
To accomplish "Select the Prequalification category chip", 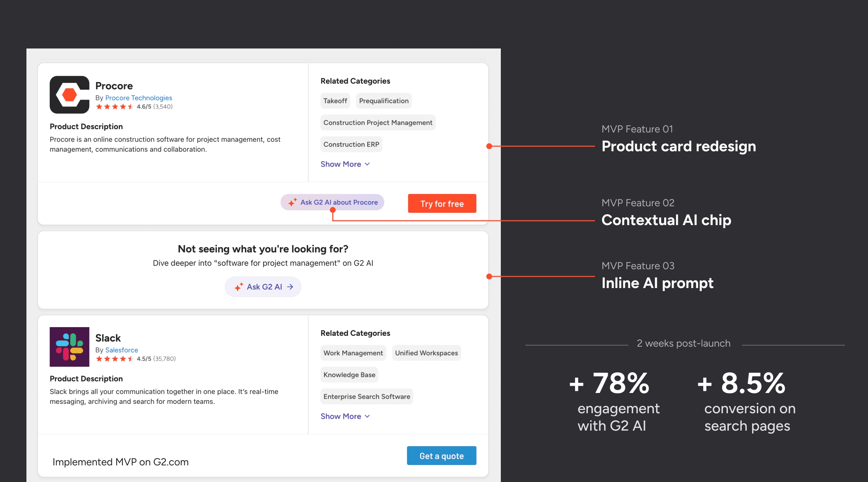I will 383,101.
